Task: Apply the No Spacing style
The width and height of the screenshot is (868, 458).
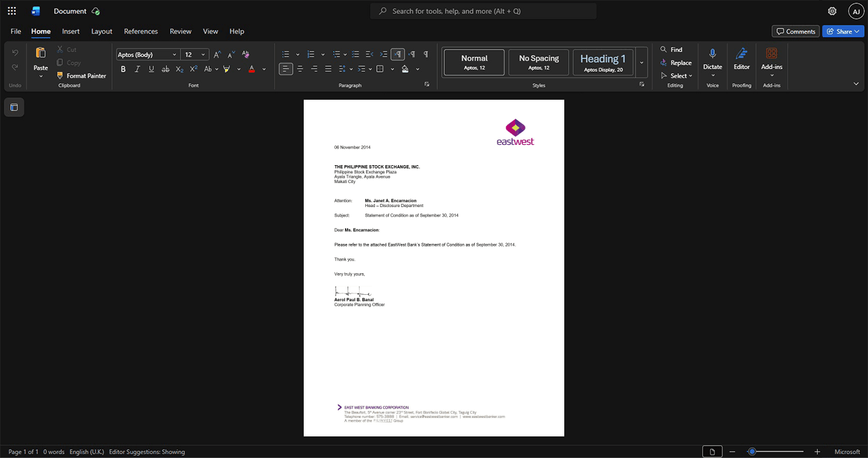Action: [x=539, y=62]
